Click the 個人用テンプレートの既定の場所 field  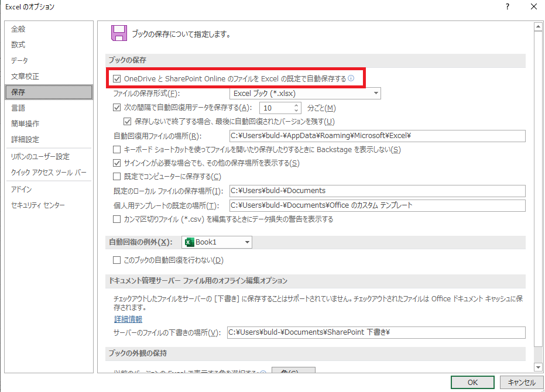coord(377,205)
